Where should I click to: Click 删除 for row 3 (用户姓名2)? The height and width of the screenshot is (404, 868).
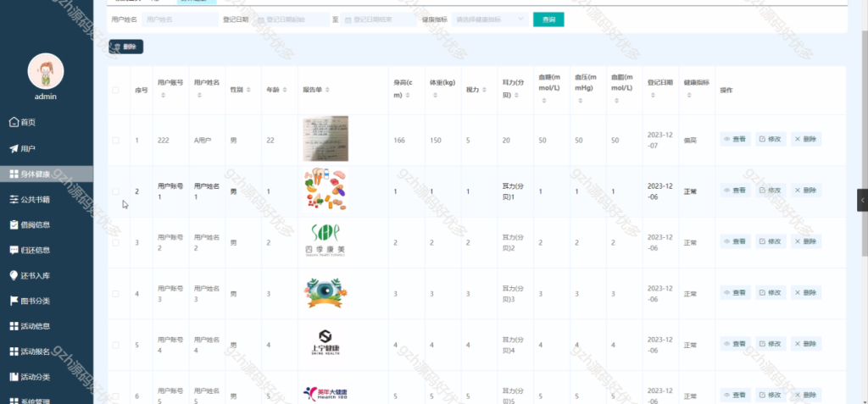tap(806, 241)
